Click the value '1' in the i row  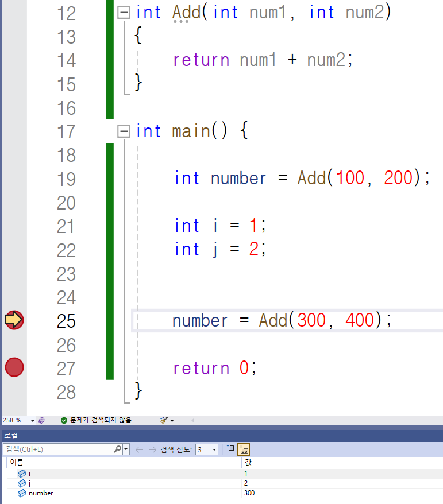246,474
